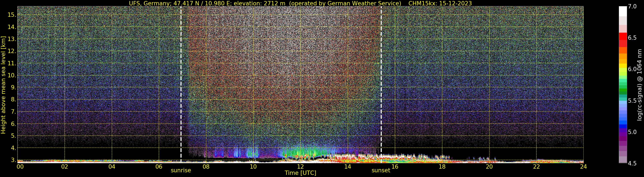Click time tick label '12'
The height and width of the screenshot is (177, 644).
(300, 166)
